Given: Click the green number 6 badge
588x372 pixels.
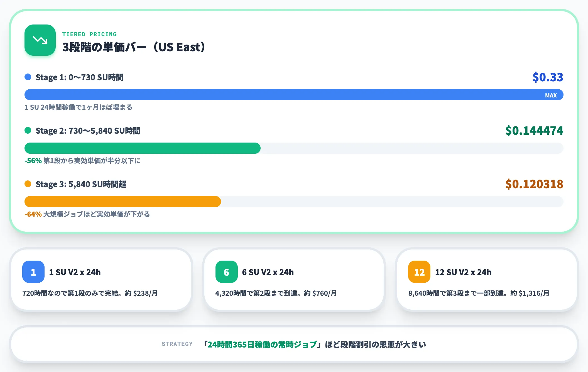Looking at the screenshot, I should click(226, 272).
